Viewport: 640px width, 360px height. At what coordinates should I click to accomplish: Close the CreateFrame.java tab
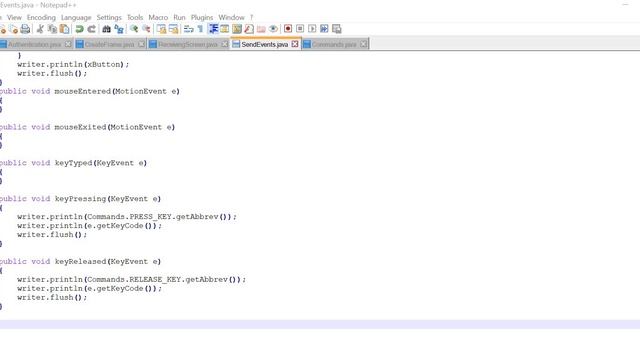click(x=141, y=44)
